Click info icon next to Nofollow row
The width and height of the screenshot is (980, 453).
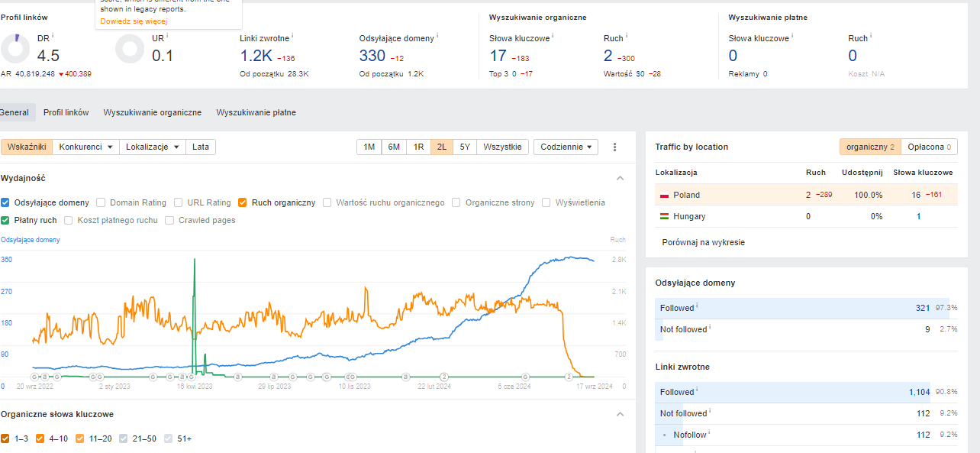tap(709, 434)
